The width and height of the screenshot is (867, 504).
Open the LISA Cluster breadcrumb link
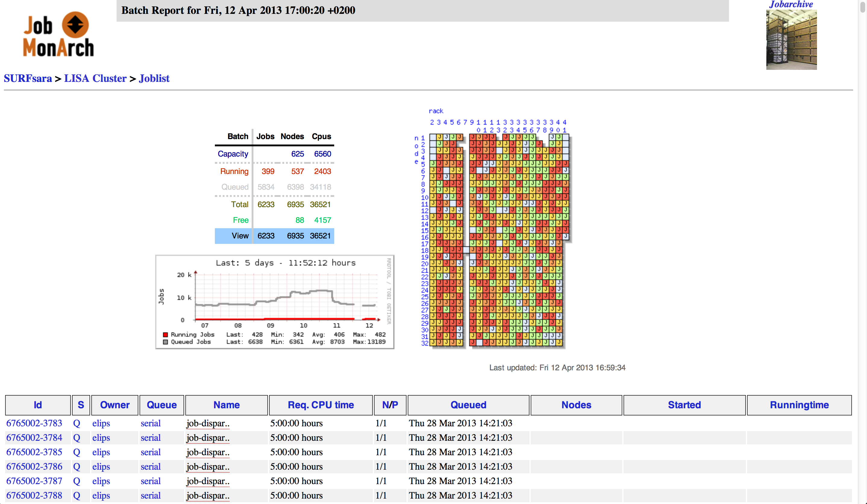point(95,78)
